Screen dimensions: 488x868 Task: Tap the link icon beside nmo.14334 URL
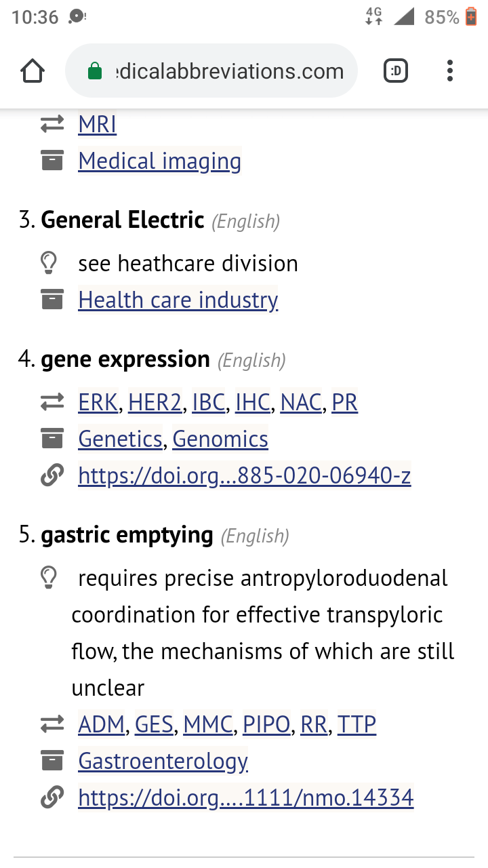tap(52, 797)
